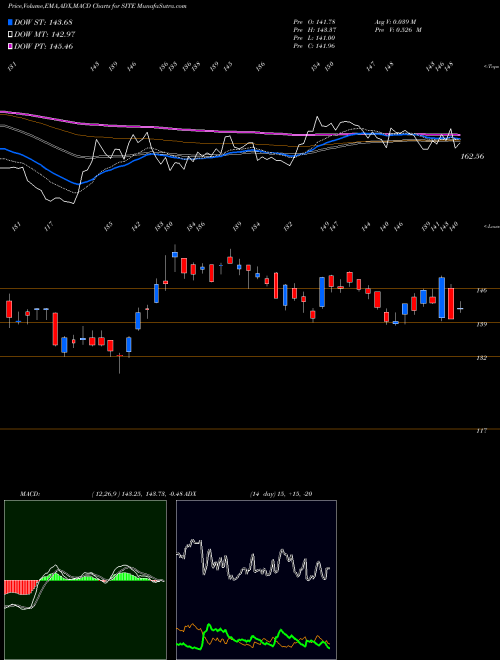500x660 pixels.
Task: Click the magenta DOW PT legend swatch
Action: tap(10, 46)
